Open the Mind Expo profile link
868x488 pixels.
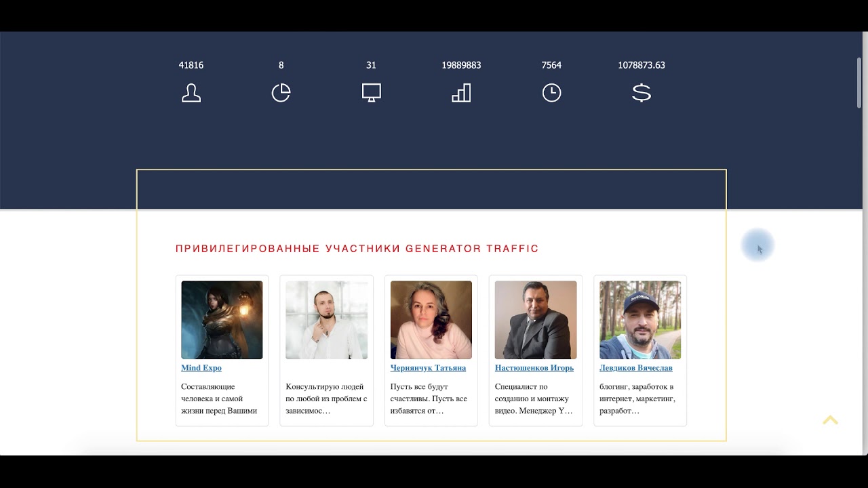click(x=201, y=368)
